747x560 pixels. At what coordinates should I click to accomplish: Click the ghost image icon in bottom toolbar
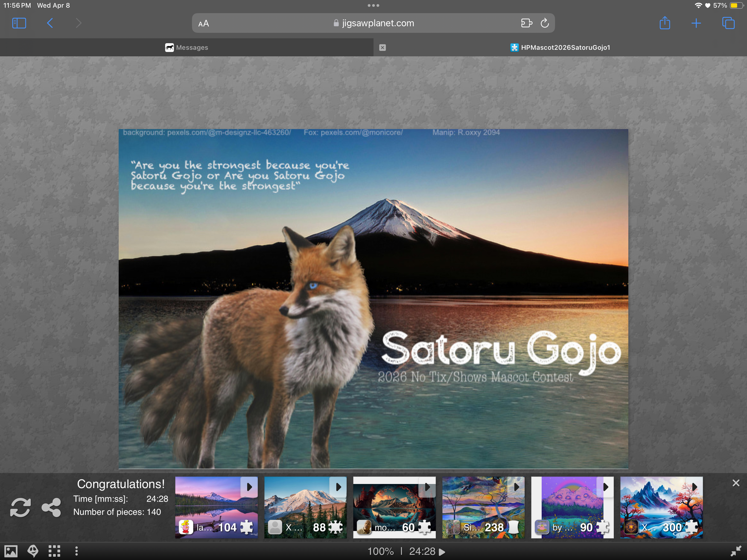coord(33,551)
